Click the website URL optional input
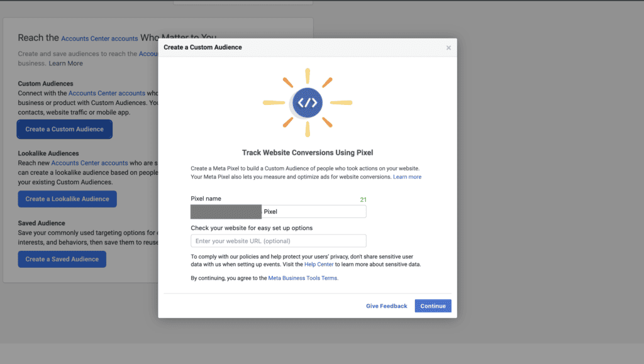 279,241
